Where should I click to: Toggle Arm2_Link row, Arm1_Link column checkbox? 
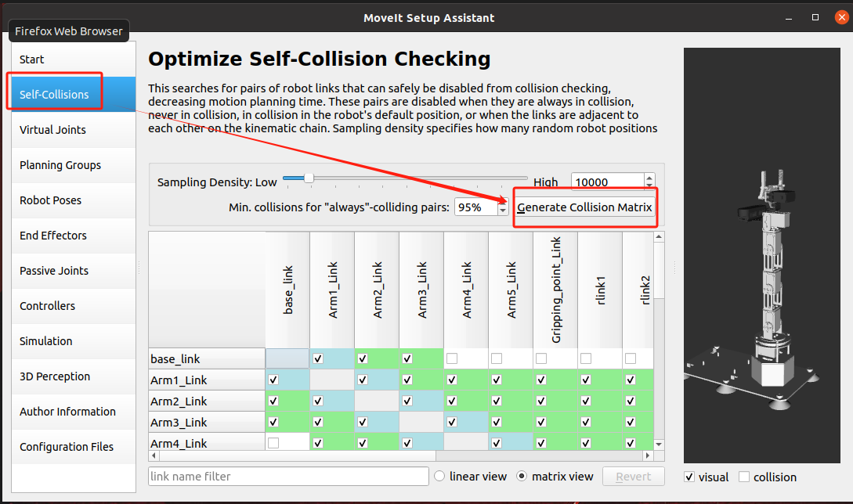318,401
